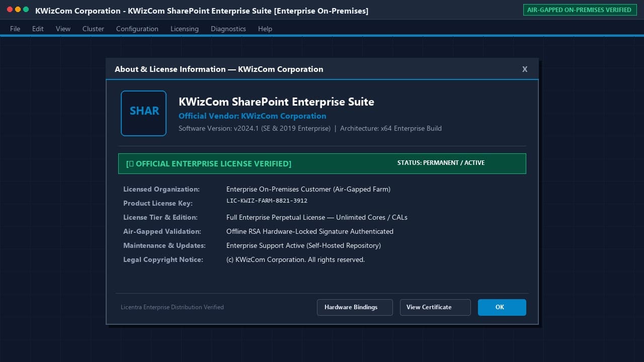The width and height of the screenshot is (644, 362).
Task: Open the Help menu
Action: (265, 29)
